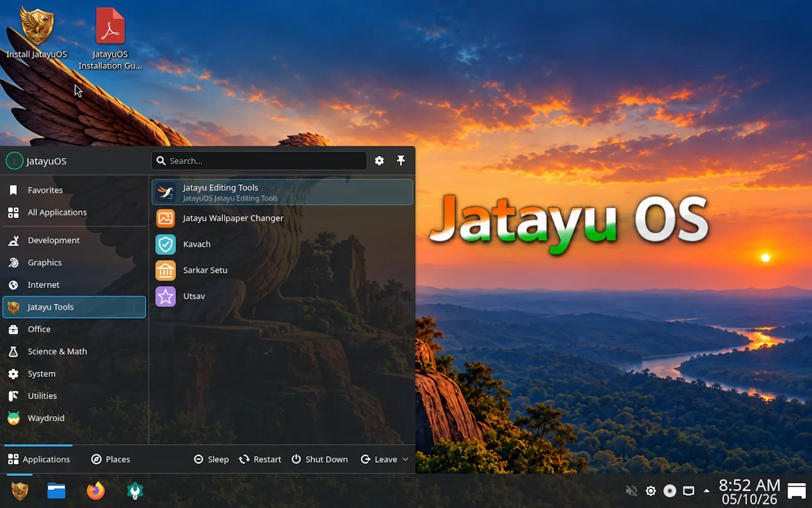Click the muted volume tray icon

coord(631,491)
